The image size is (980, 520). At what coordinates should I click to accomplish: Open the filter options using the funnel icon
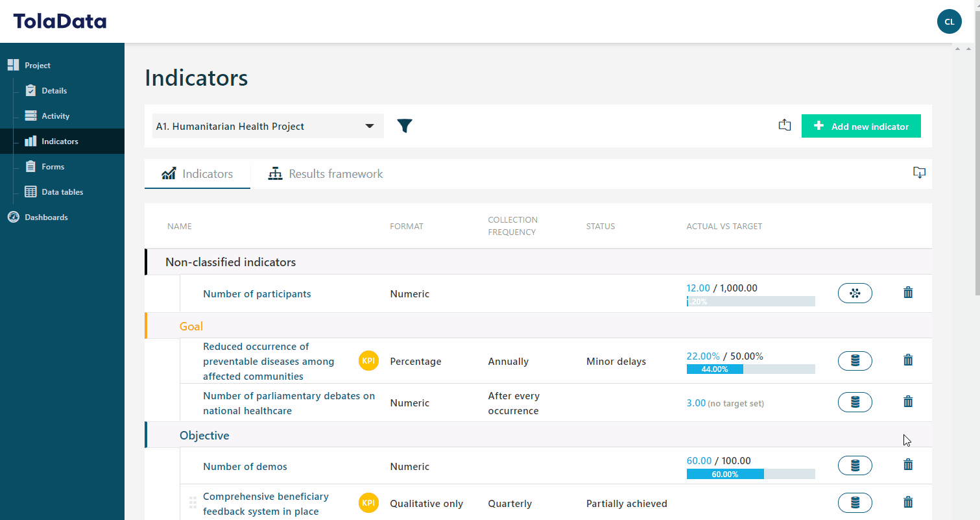point(405,126)
